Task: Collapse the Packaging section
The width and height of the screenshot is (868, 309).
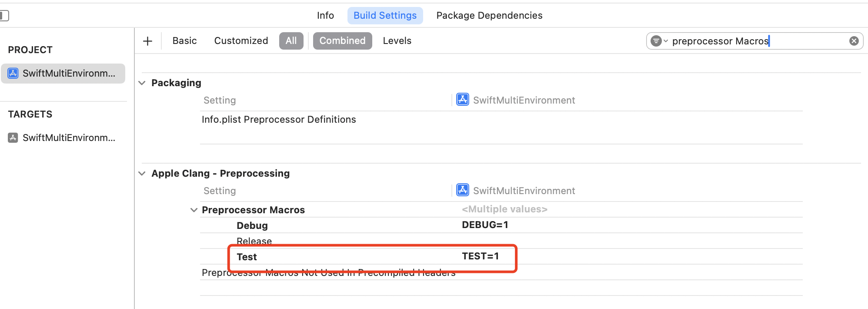Action: (x=142, y=83)
